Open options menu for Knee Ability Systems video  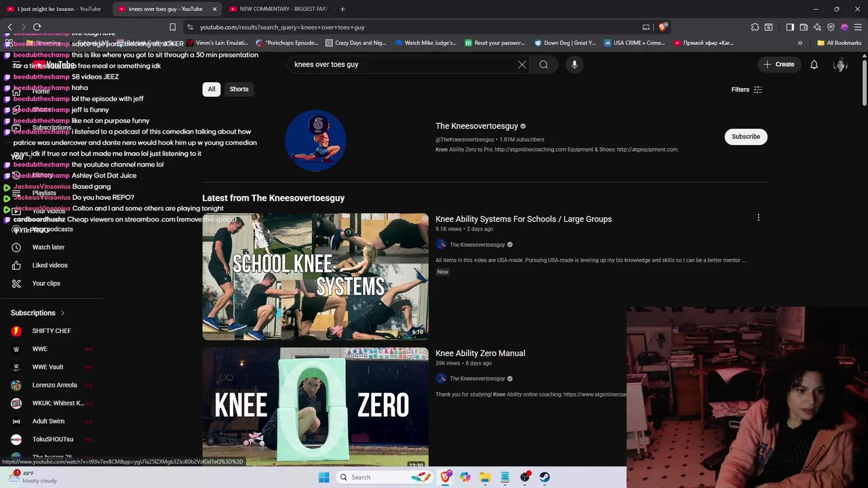(x=758, y=218)
